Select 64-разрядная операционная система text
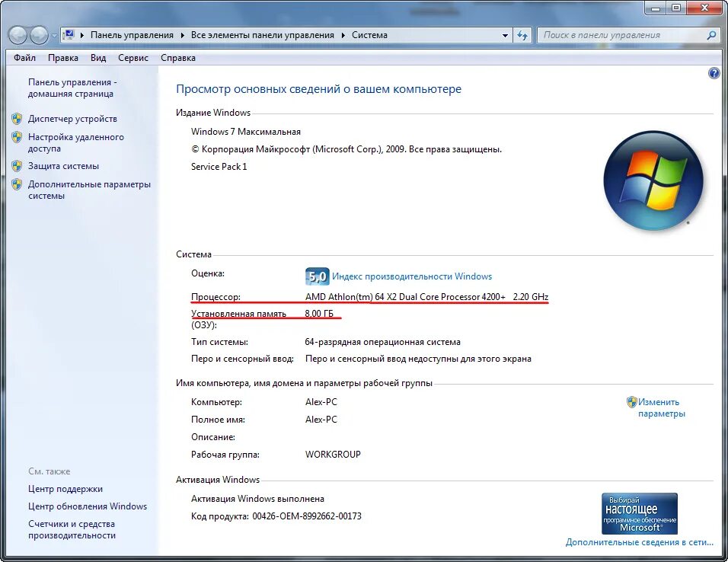The width and height of the screenshot is (728, 562). tap(382, 342)
